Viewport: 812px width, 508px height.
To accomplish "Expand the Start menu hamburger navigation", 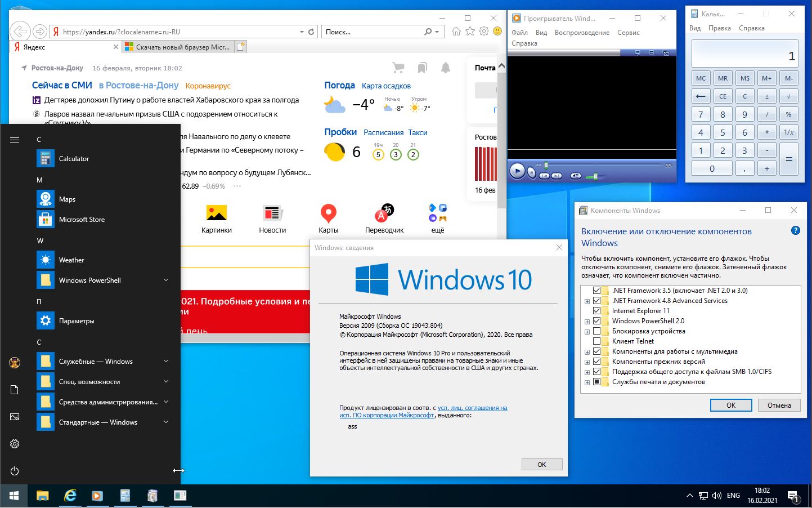I will [x=15, y=140].
